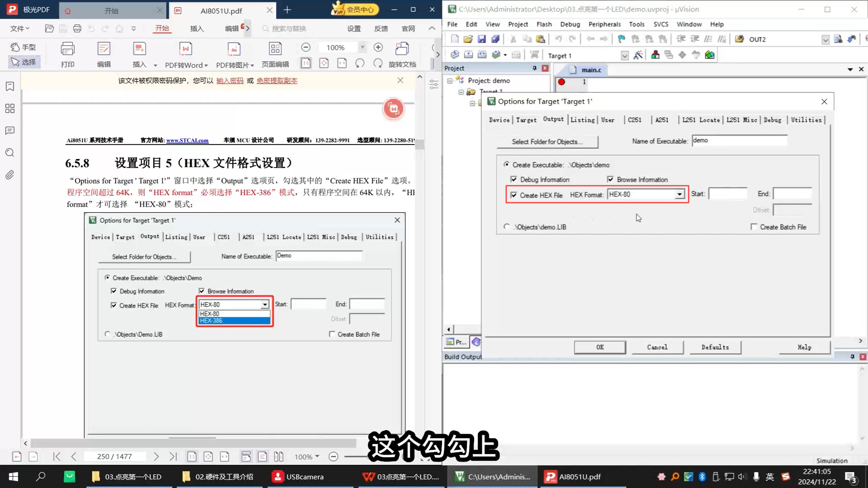
Task: Collapse the Project: demo tree node
Action: (450, 81)
